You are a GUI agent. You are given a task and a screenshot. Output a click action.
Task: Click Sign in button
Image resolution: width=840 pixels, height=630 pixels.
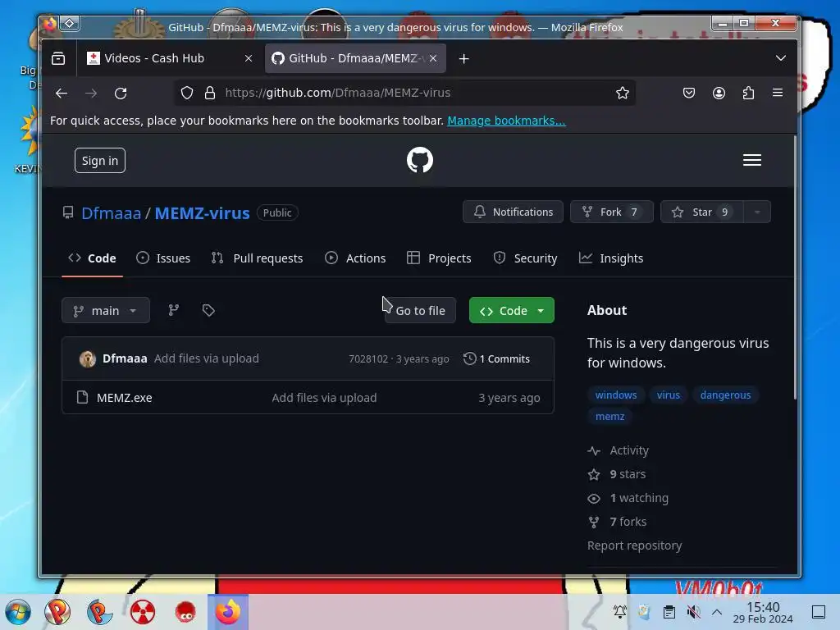coord(100,161)
